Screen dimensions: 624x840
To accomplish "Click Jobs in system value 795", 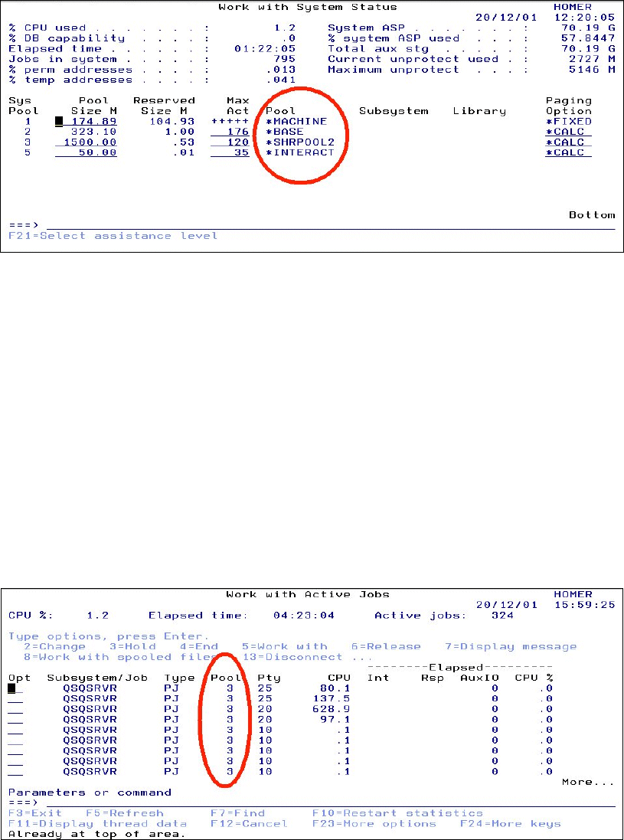I will [284, 60].
